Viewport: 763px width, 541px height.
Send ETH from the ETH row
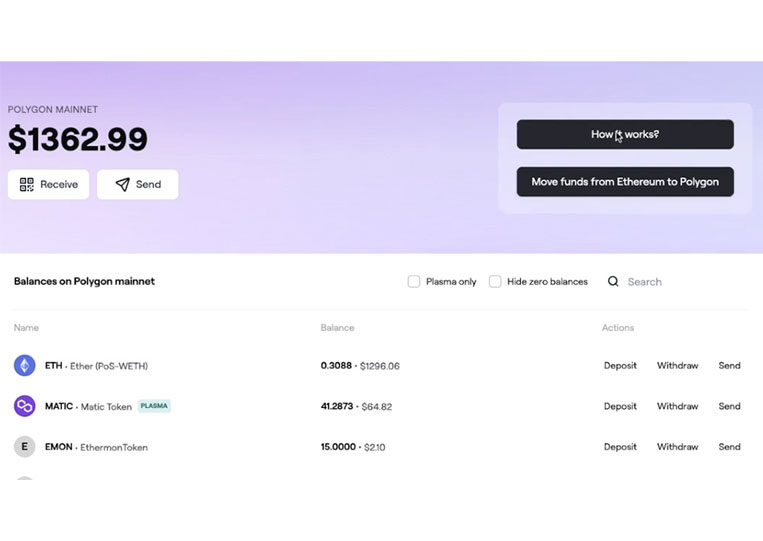pyautogui.click(x=729, y=365)
